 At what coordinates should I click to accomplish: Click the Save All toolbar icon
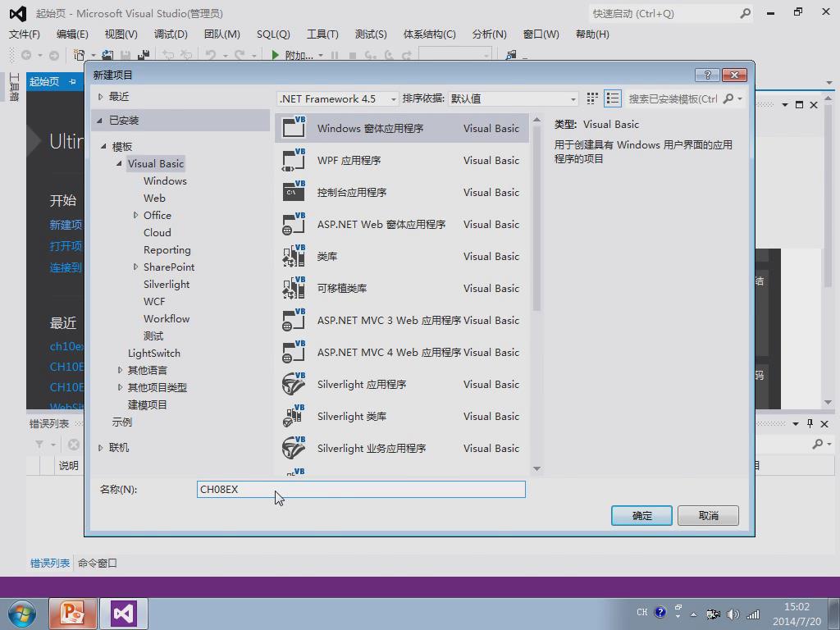click(x=143, y=55)
